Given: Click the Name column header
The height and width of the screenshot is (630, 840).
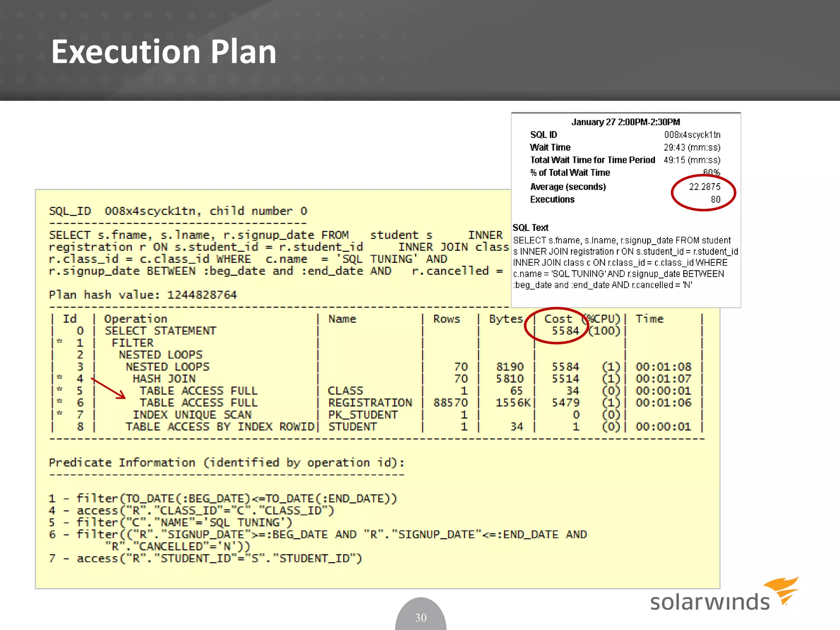Looking at the screenshot, I should click(342, 319).
